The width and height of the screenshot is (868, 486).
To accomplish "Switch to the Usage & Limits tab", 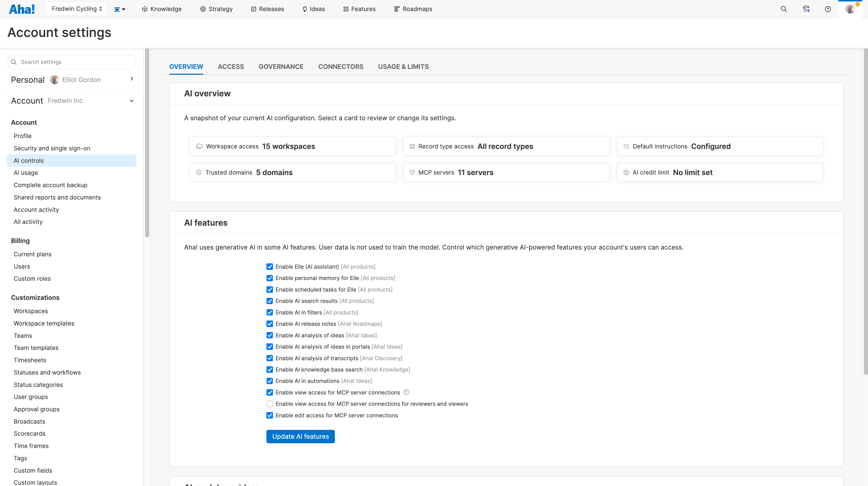I will [403, 67].
